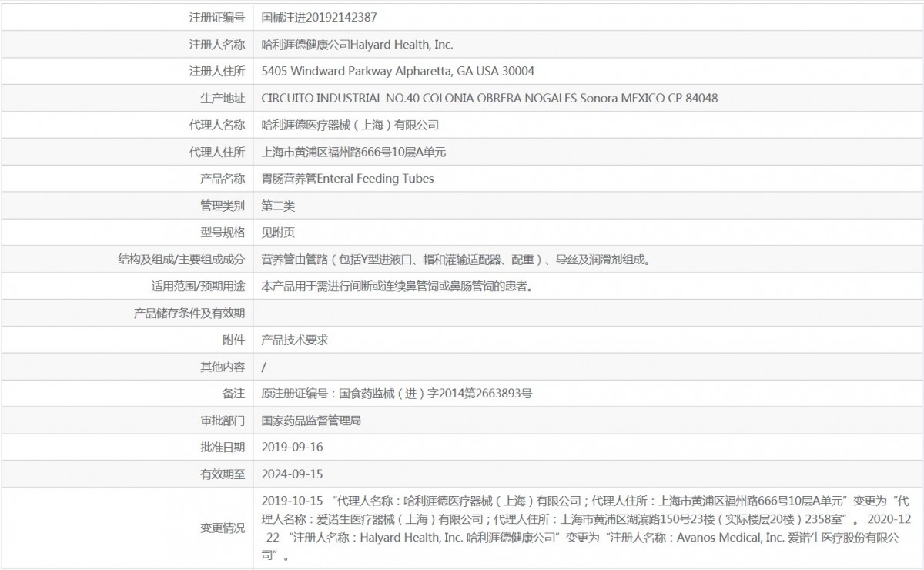Click the 产品名称 label
This screenshot has height=570, width=924.
pyautogui.click(x=223, y=179)
